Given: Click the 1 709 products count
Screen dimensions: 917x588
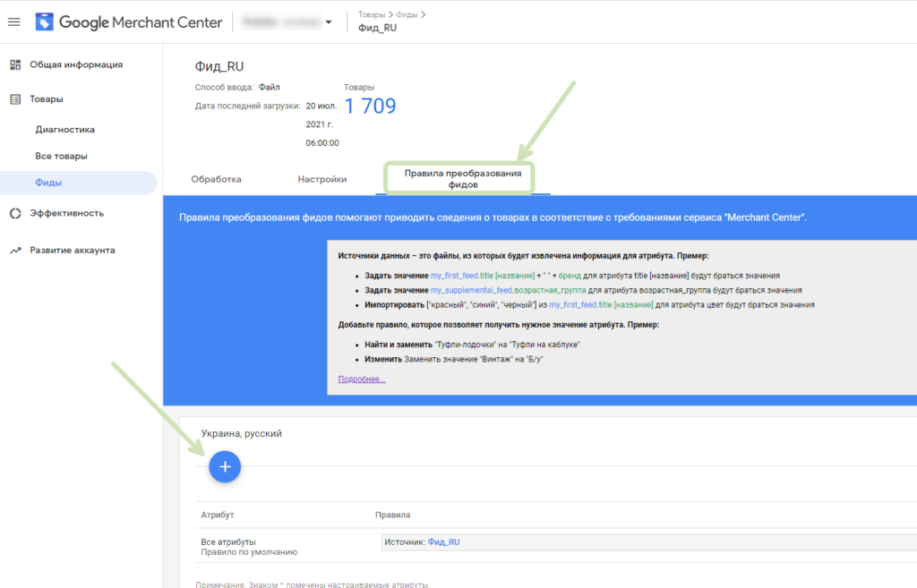Looking at the screenshot, I should pos(370,106).
